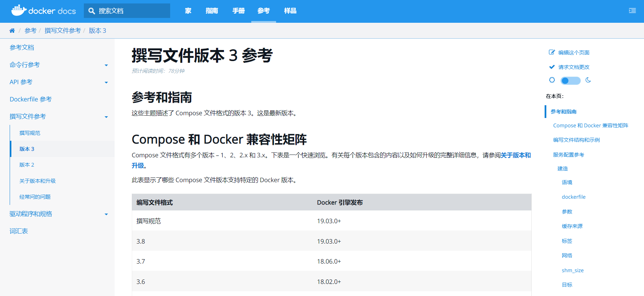Screen dimensions: 644x296
Task: Select 版本 3 in the sidebar tree
Action: pyautogui.click(x=27, y=149)
